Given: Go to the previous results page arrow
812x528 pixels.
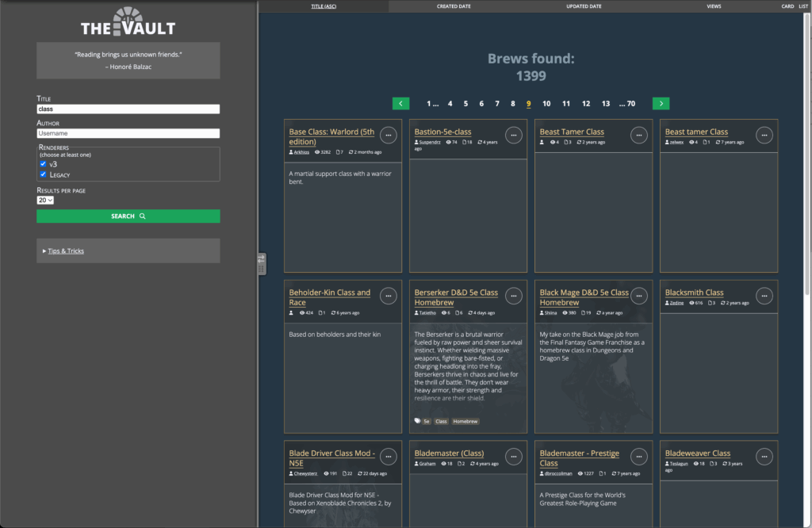Looking at the screenshot, I should pos(401,103).
